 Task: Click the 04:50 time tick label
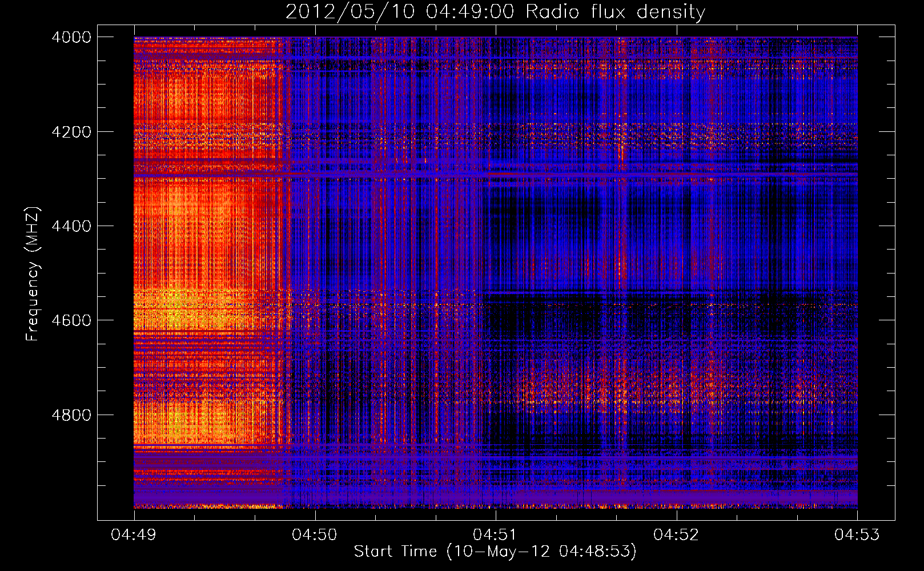pos(315,535)
